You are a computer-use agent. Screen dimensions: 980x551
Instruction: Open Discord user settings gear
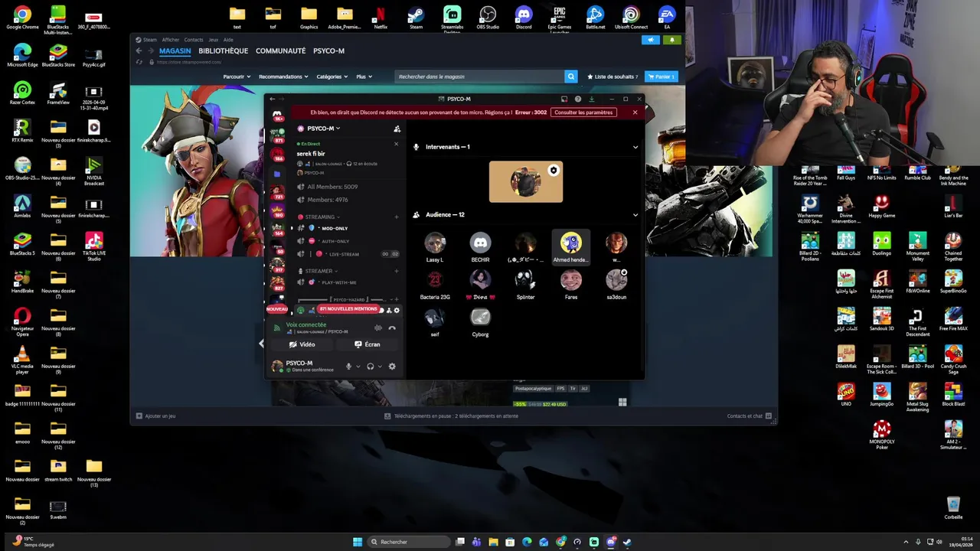pyautogui.click(x=392, y=366)
